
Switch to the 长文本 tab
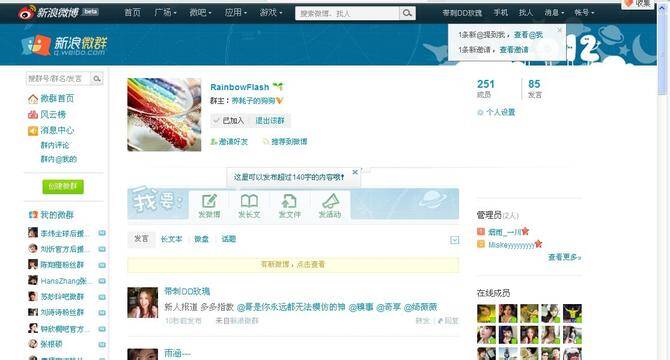tap(171, 239)
